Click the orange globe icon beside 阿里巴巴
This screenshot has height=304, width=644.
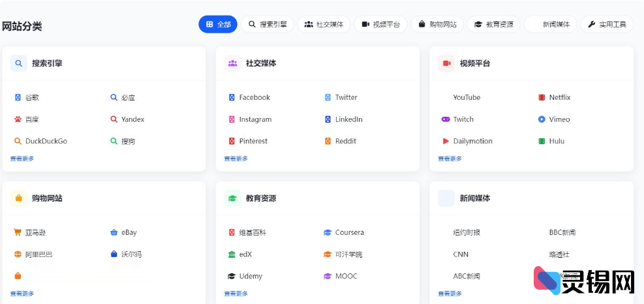click(18, 254)
